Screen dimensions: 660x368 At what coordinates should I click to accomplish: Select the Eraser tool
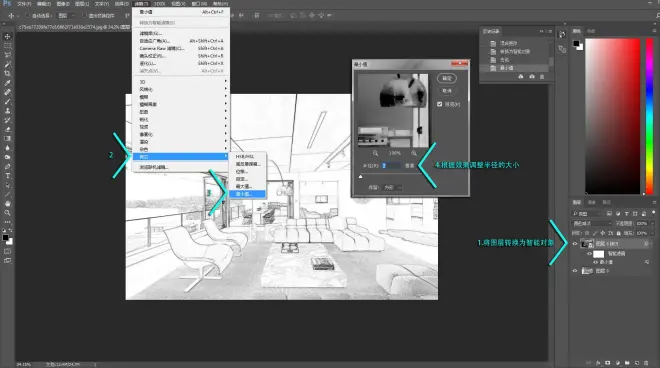pyautogui.click(x=8, y=129)
